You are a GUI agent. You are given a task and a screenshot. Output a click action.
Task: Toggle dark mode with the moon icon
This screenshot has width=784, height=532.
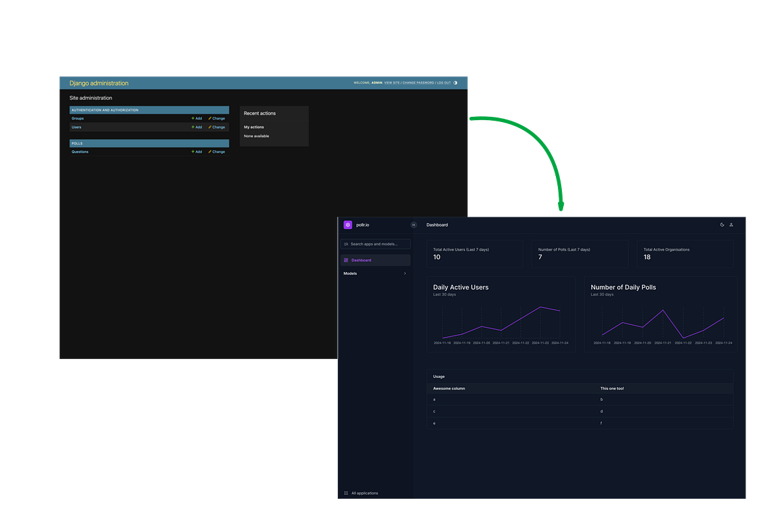(721, 225)
